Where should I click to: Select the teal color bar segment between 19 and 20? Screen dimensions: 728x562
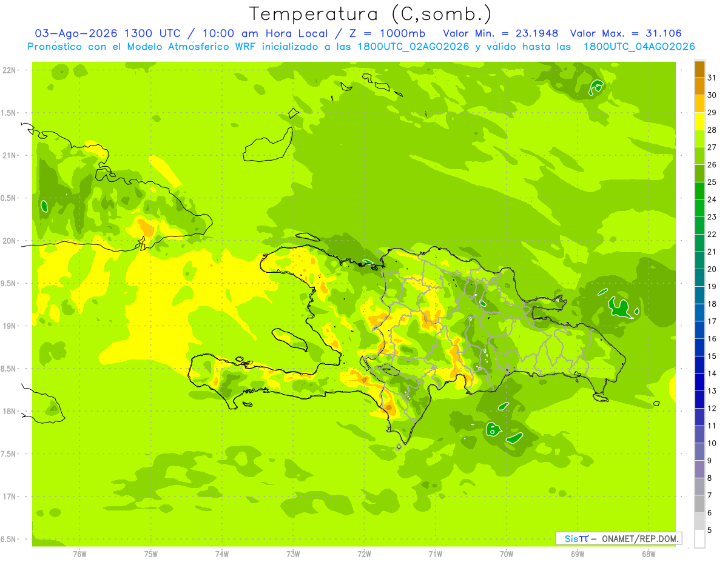pyautogui.click(x=699, y=278)
